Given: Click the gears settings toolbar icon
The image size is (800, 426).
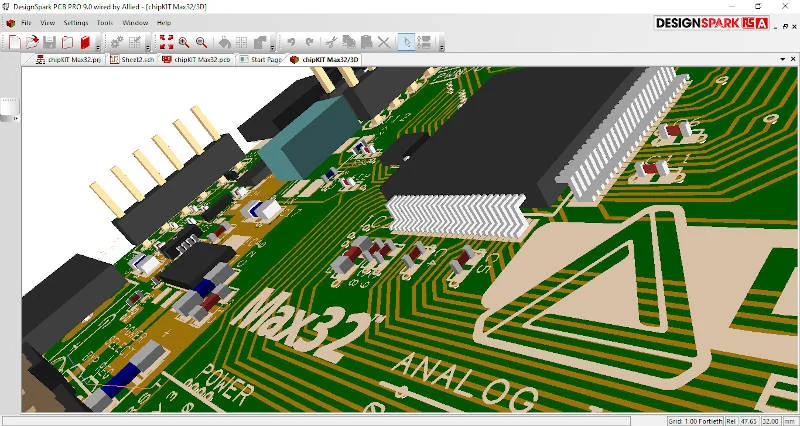Looking at the screenshot, I should point(117,42).
